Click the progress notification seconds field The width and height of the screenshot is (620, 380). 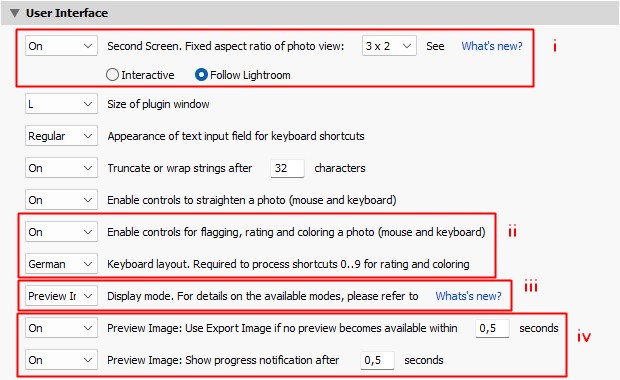click(x=377, y=360)
